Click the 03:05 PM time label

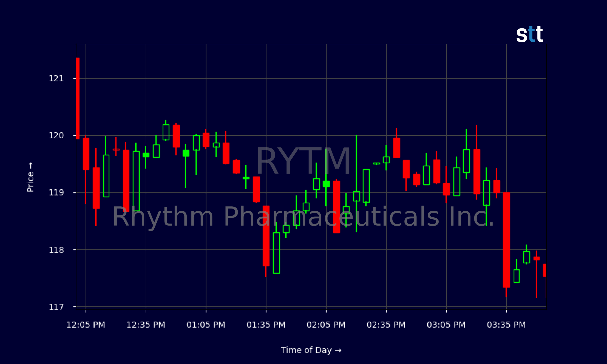(x=446, y=325)
